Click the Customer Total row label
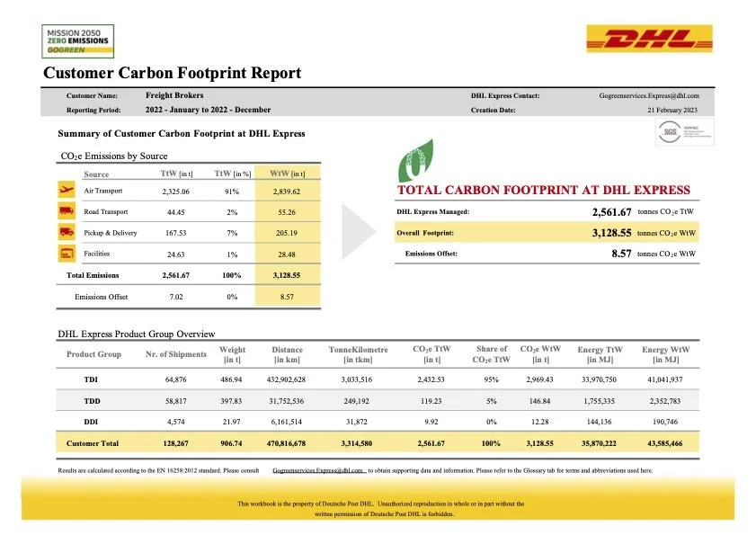The image size is (756, 535). [93, 443]
